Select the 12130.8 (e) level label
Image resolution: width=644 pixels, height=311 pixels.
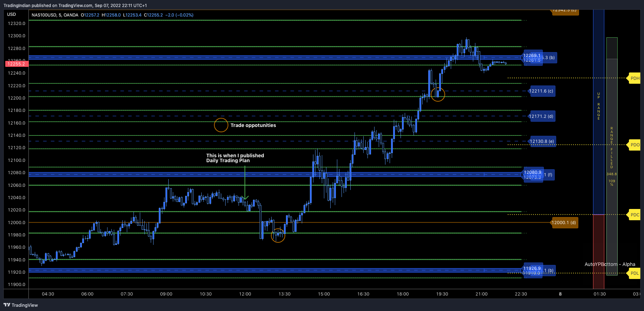542,141
